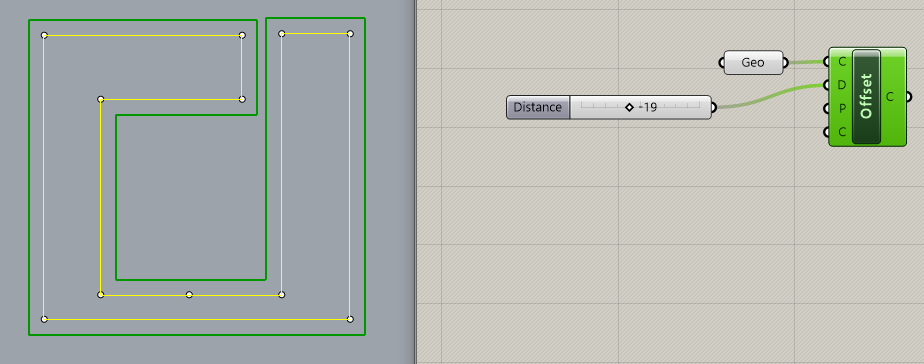Click the Geo parameter's output grip
This screenshot has width=924, height=364.
(x=786, y=62)
